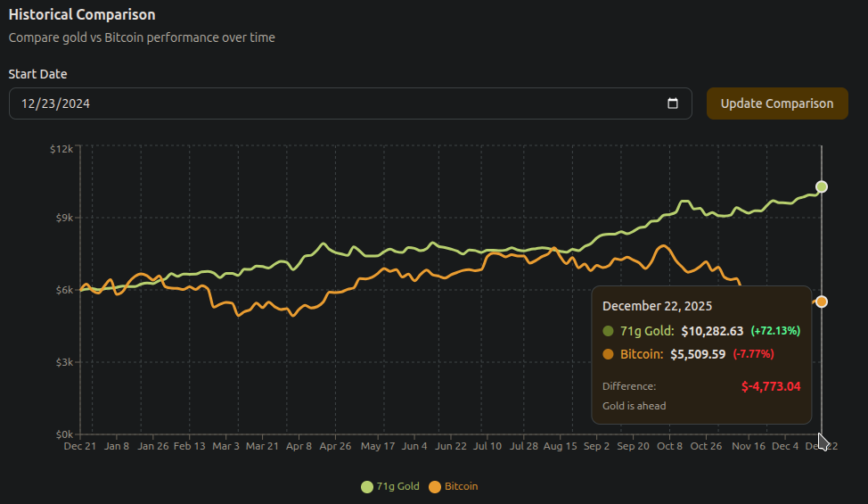Click the orange circle icon in the legend

coord(435,486)
